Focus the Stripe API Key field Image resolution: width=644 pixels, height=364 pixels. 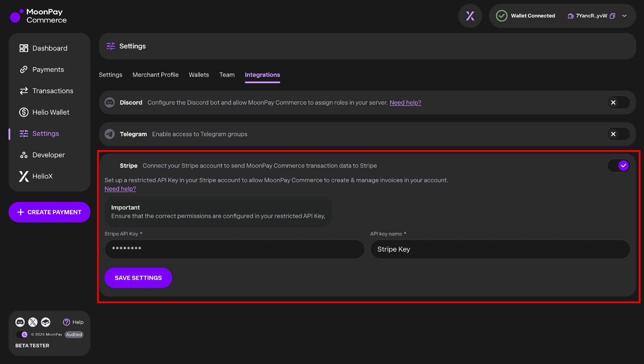[234, 249]
